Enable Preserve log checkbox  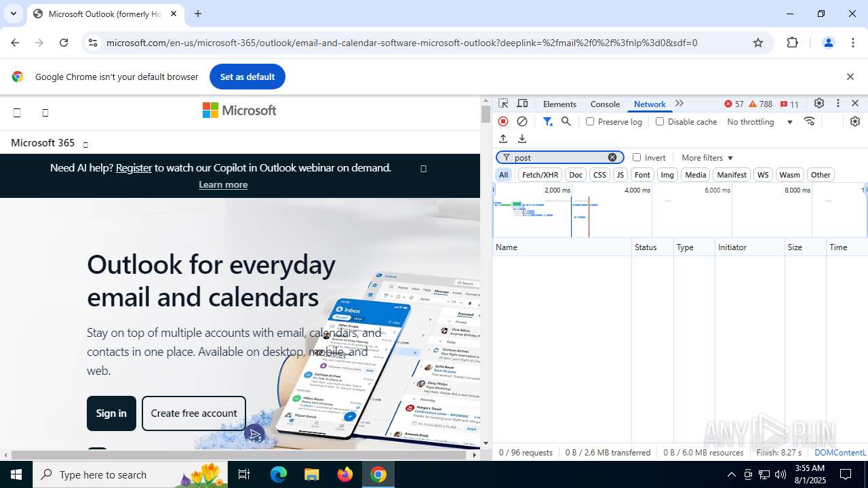point(590,121)
